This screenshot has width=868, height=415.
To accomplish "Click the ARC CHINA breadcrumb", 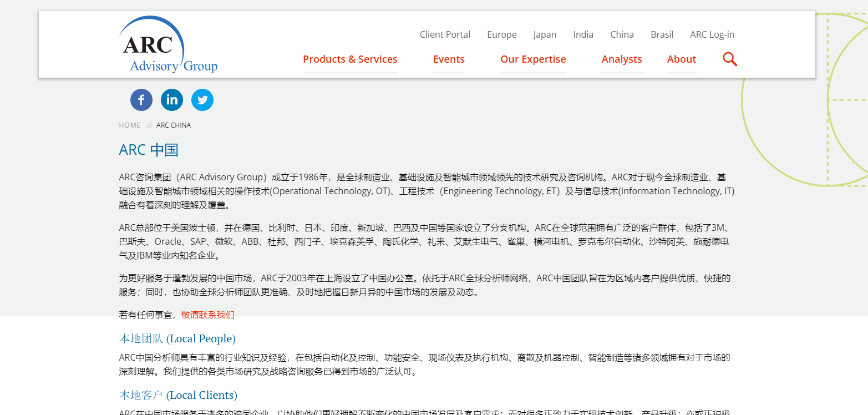I will [x=174, y=125].
